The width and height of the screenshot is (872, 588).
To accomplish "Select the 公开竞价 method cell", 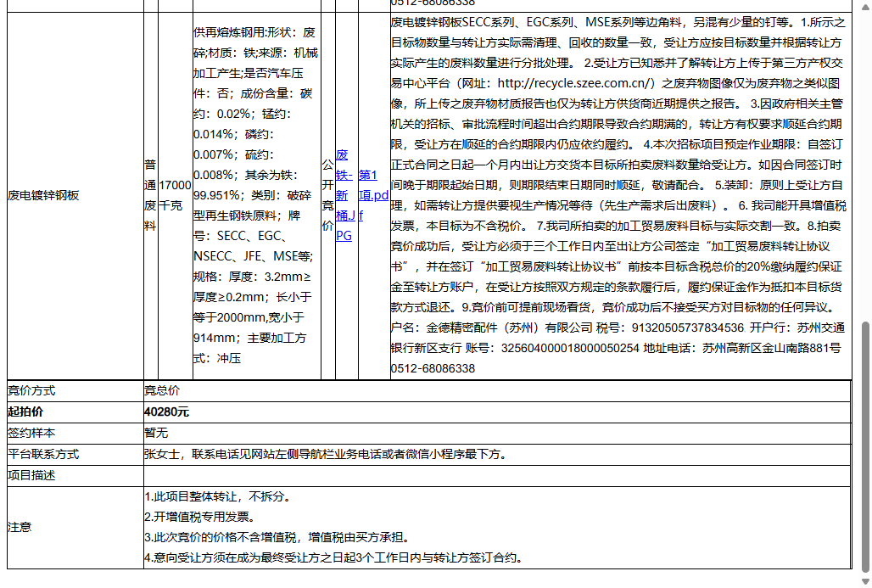I will click(327, 195).
